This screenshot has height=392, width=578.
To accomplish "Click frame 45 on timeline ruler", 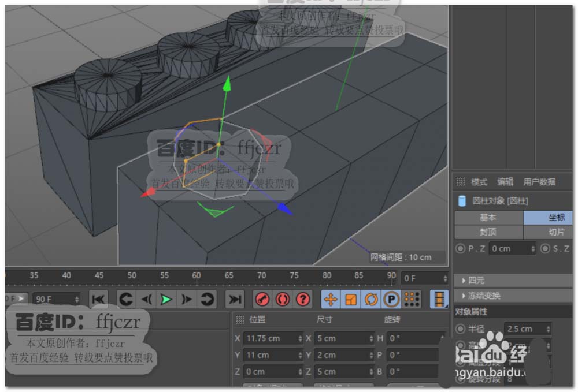I will coord(99,275).
